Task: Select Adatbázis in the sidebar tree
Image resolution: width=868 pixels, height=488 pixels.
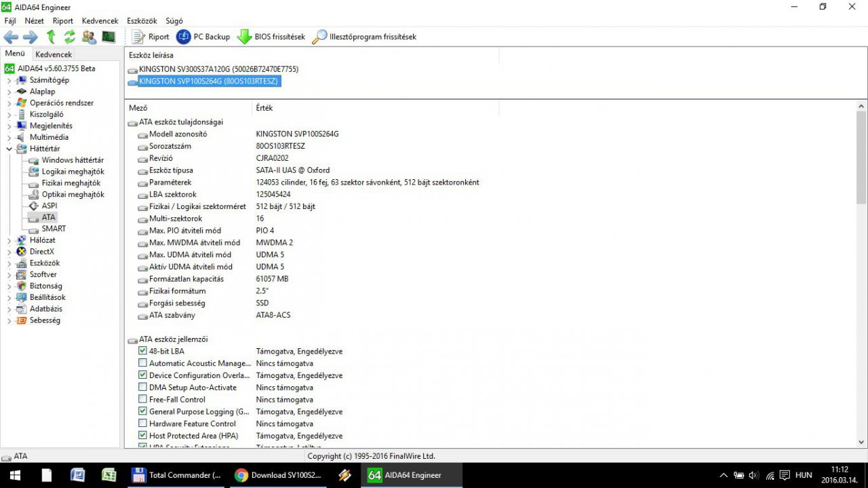Action: [x=45, y=309]
